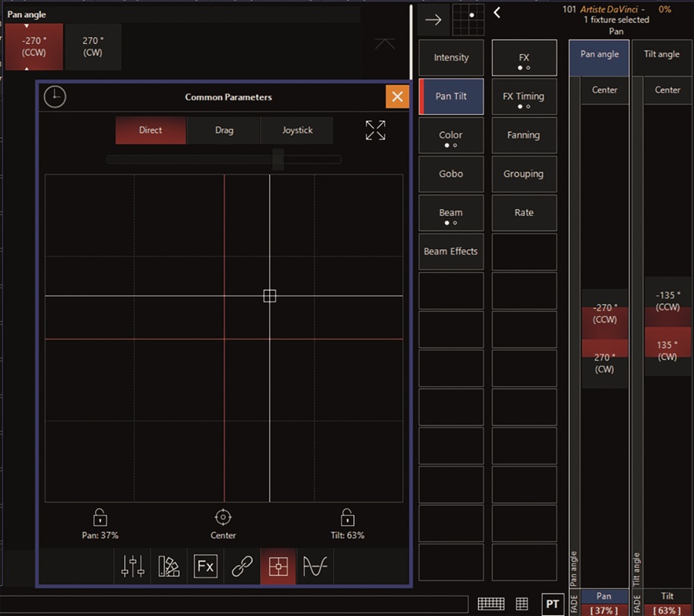Open the FX button
The image size is (694, 616).
(x=524, y=58)
